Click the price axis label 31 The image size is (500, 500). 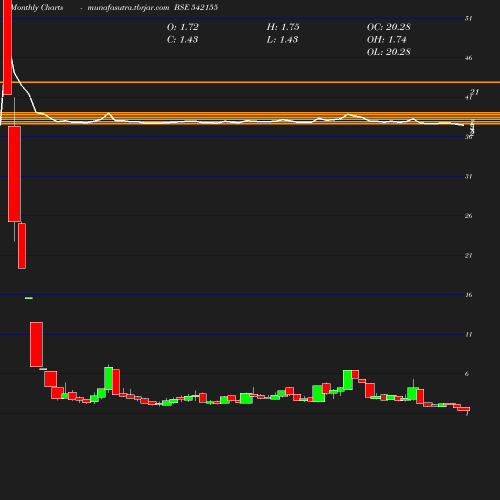tap(469, 176)
